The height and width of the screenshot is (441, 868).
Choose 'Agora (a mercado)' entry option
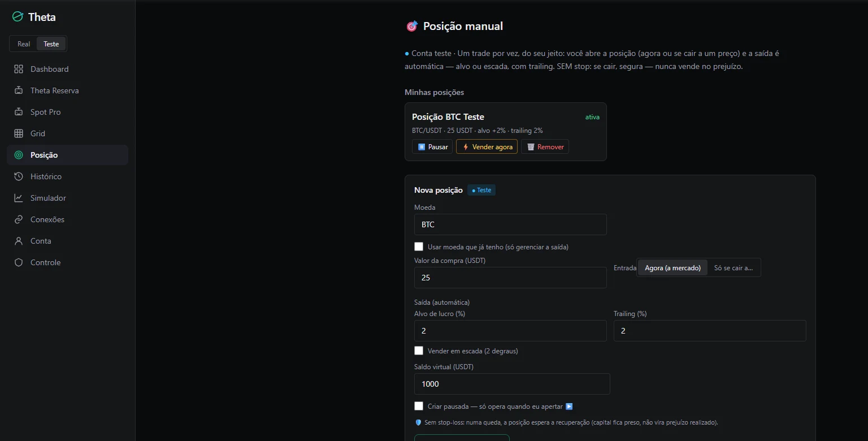672,268
